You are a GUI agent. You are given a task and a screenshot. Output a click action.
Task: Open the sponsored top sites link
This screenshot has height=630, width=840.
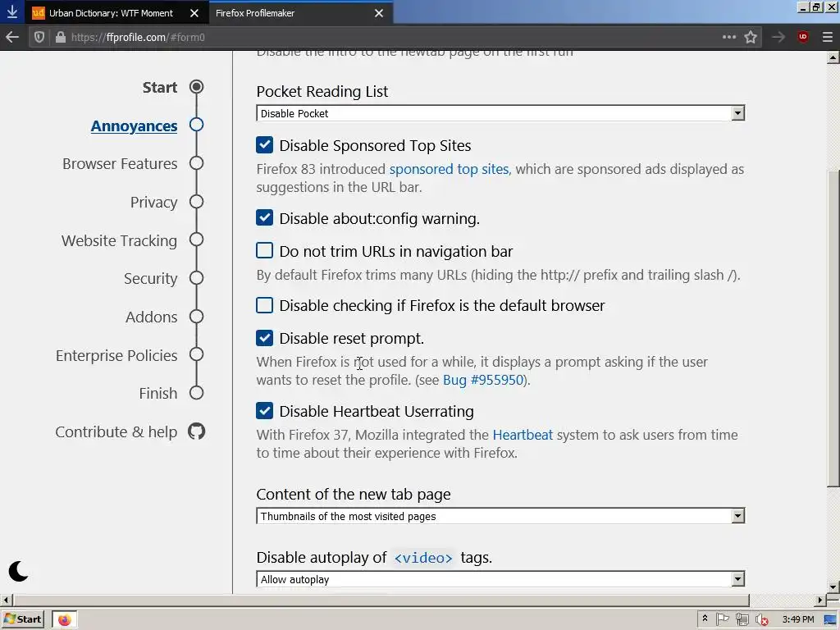449,169
